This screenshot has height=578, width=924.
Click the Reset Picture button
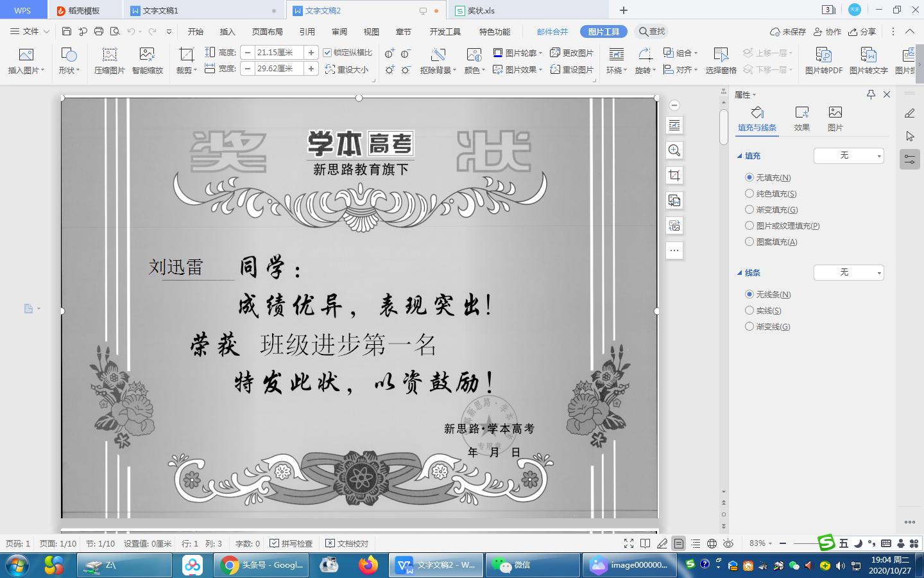[x=572, y=69]
